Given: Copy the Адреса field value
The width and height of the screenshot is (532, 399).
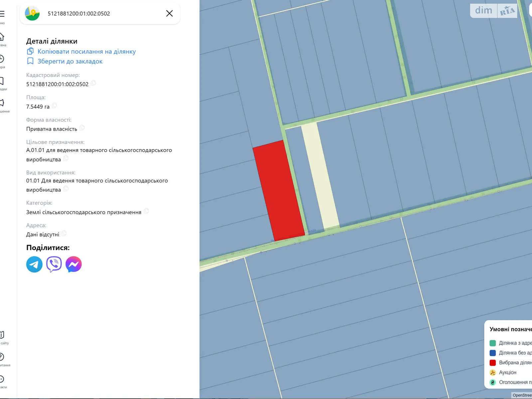Looking at the screenshot, I should coord(64,233).
